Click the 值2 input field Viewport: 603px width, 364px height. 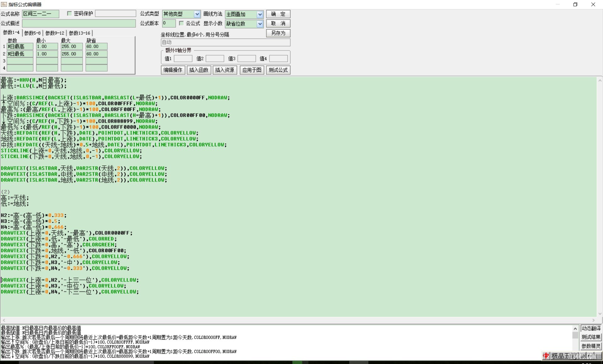[215, 59]
